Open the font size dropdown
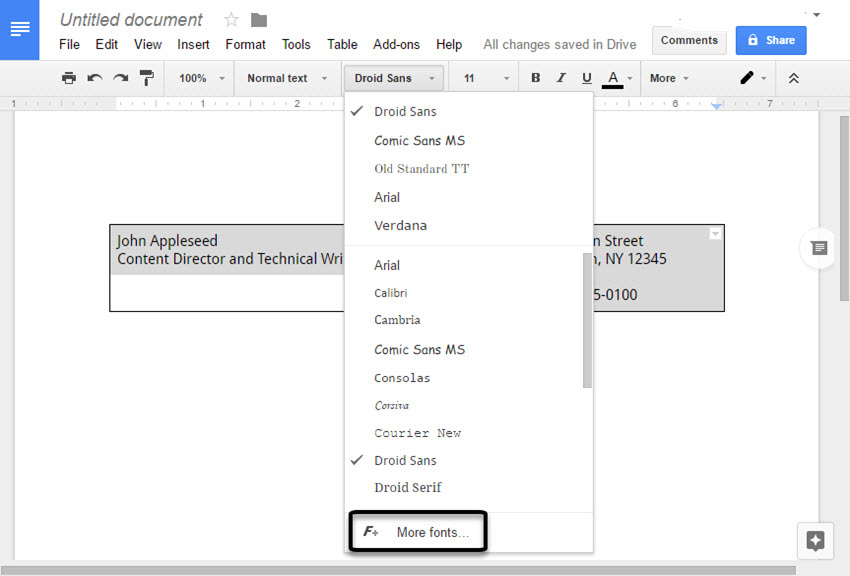850x576 pixels. pos(480,78)
